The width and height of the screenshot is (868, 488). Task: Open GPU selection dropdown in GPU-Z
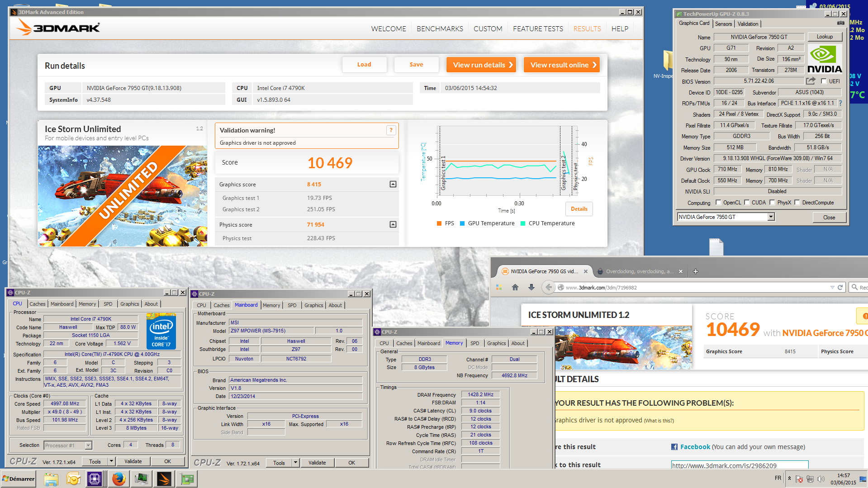pos(771,217)
